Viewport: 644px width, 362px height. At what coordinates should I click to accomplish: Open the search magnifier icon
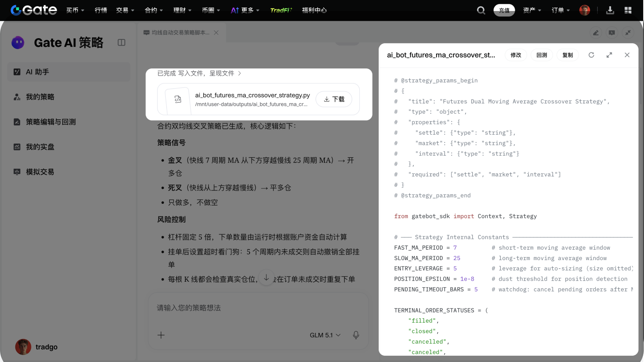pyautogui.click(x=481, y=10)
